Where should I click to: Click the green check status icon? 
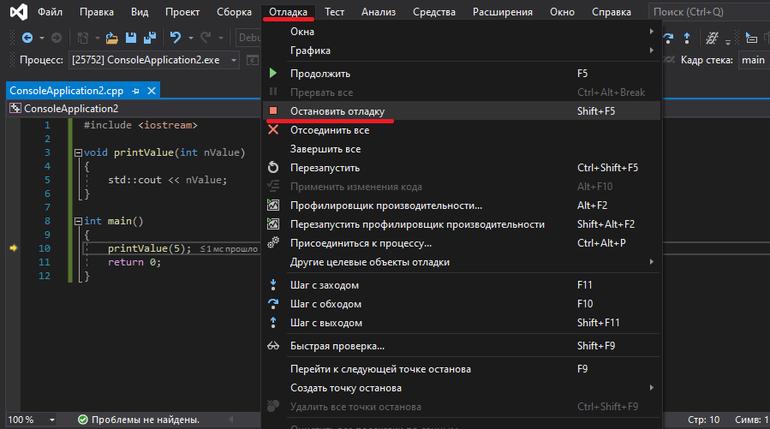83,420
